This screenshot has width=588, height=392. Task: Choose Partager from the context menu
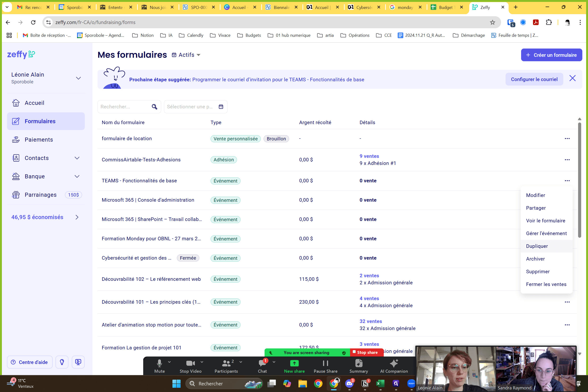point(547,208)
